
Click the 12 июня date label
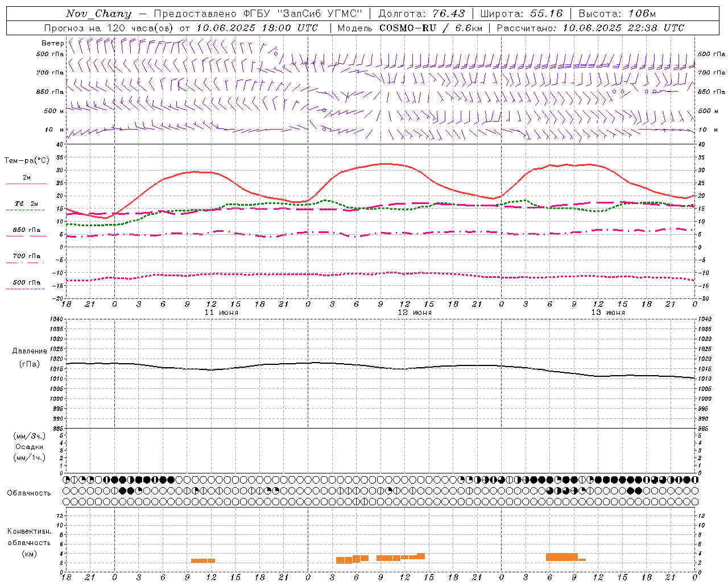click(415, 313)
